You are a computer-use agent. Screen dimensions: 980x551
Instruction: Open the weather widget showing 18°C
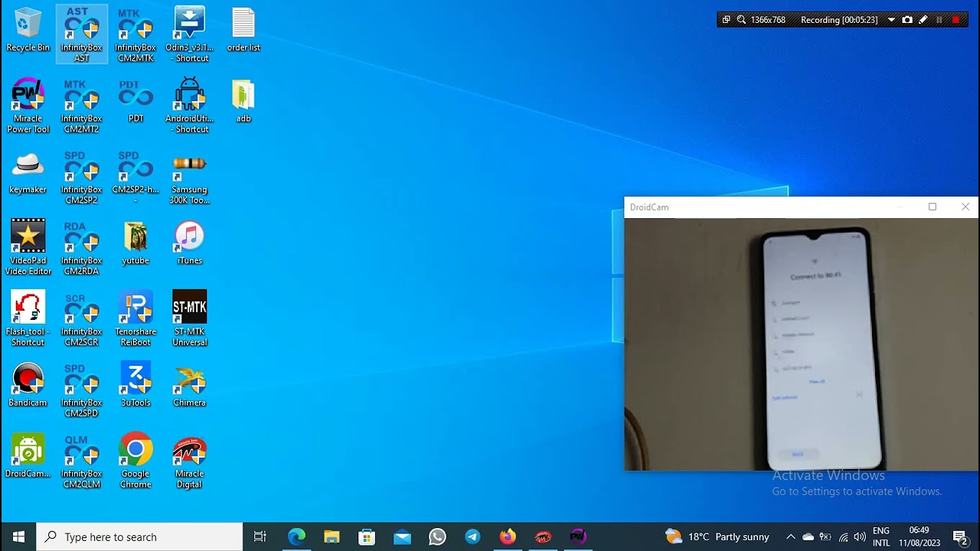[x=717, y=536]
